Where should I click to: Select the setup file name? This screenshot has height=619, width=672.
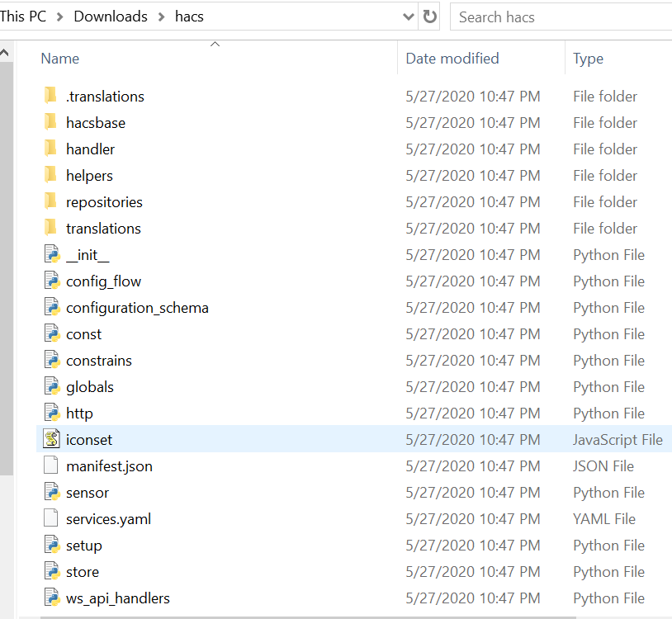pos(84,546)
